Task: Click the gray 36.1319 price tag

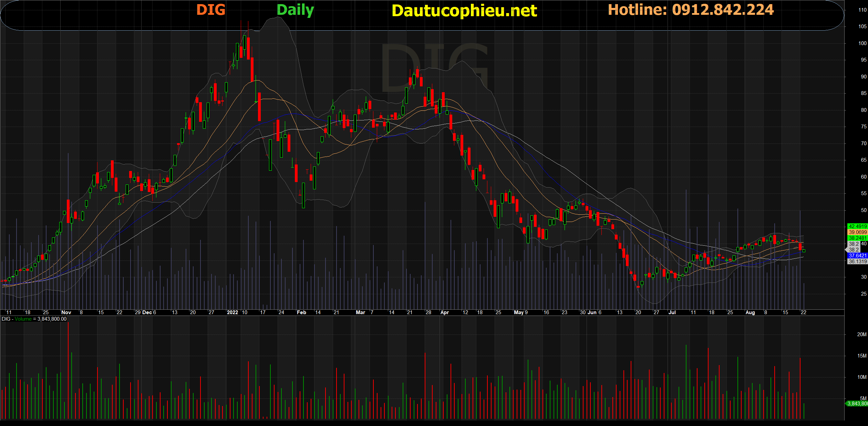Action: [x=857, y=262]
